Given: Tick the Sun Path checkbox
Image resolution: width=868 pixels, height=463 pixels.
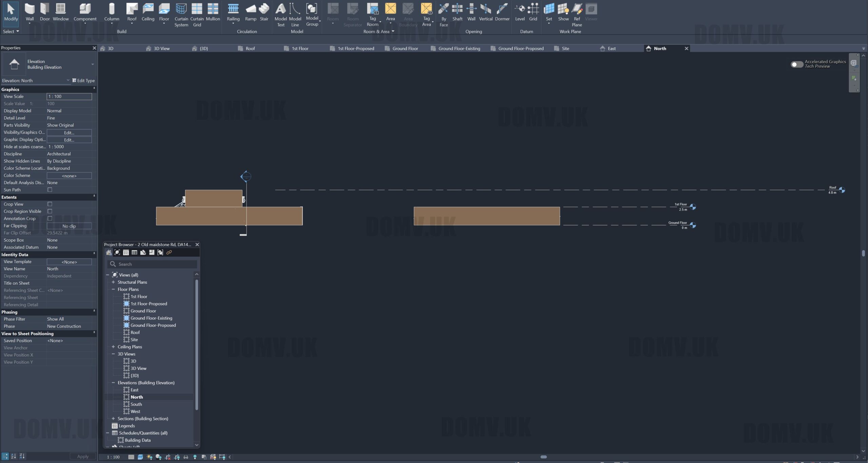Looking at the screenshot, I should tap(50, 190).
